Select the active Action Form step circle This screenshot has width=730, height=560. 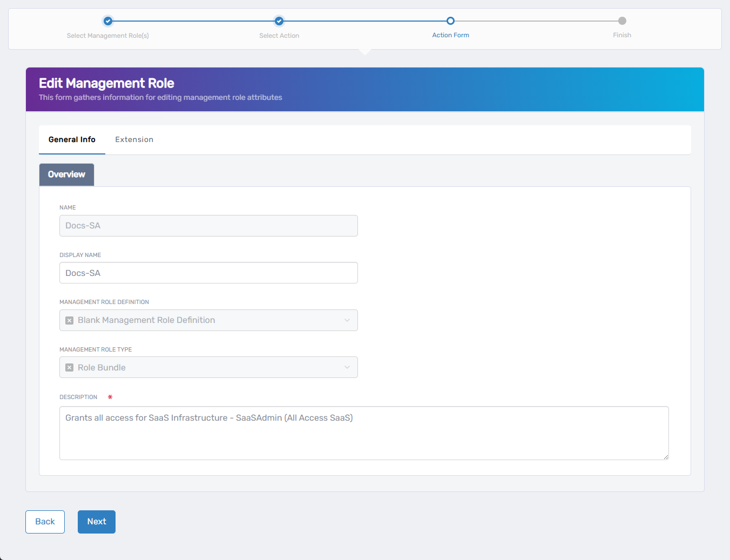point(451,21)
